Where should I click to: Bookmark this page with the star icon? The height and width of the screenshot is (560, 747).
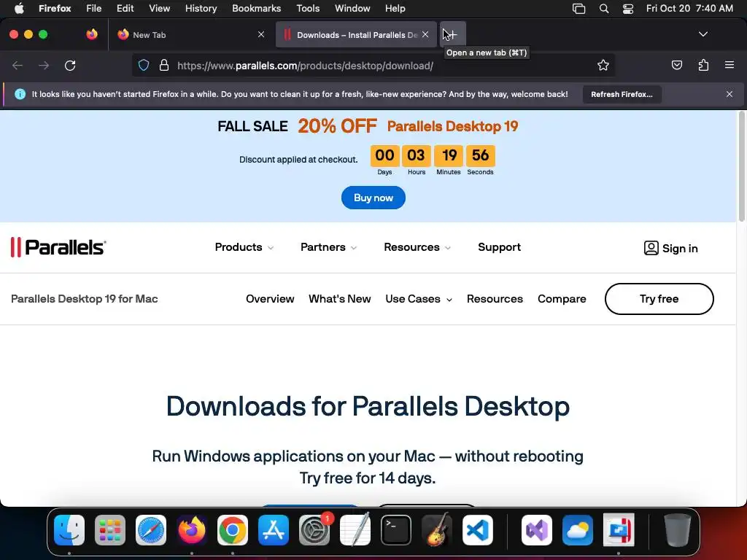click(603, 65)
